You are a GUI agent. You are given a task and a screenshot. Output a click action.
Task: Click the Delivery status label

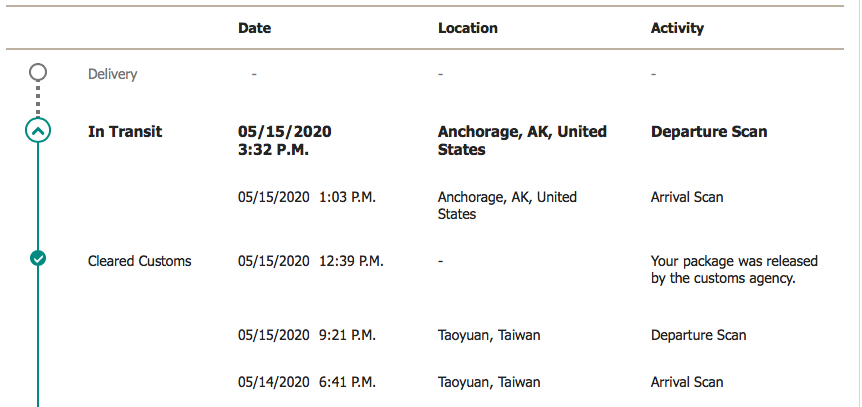coord(112,74)
